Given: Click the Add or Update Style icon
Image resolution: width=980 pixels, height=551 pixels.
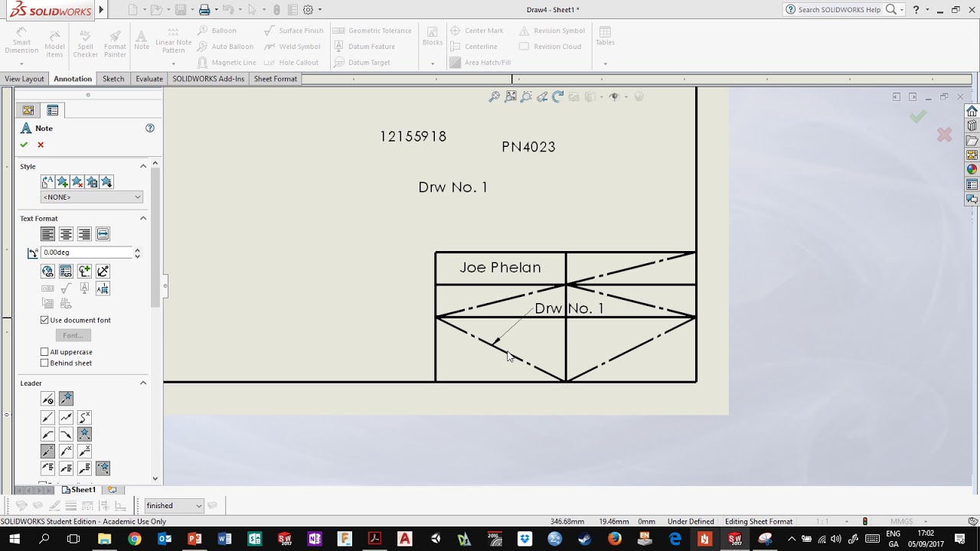Looking at the screenshot, I should [x=63, y=181].
